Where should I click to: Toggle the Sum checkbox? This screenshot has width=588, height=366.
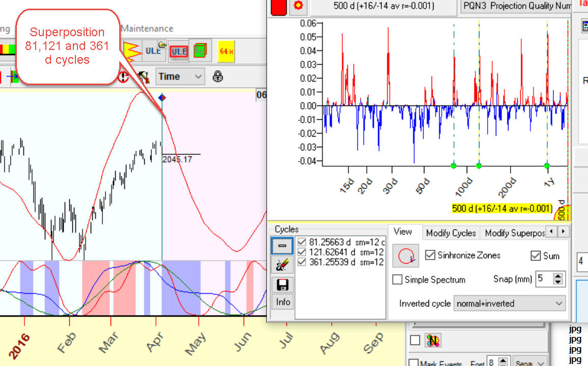[x=536, y=256]
